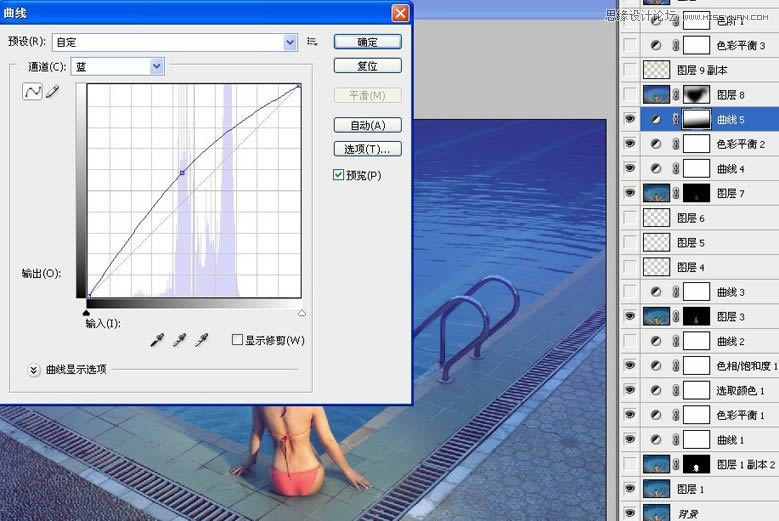779x521 pixels.
Task: Click the 色彩平衡 2 adjustment icon
Action: click(656, 144)
